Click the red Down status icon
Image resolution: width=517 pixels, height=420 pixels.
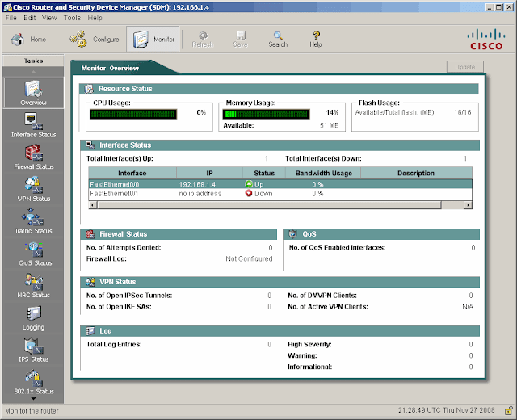coord(249,193)
